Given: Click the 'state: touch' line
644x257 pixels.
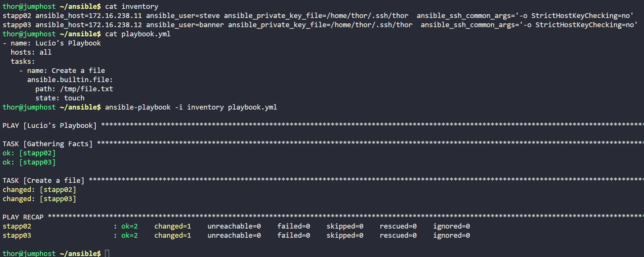Looking at the screenshot, I should tap(60, 98).
